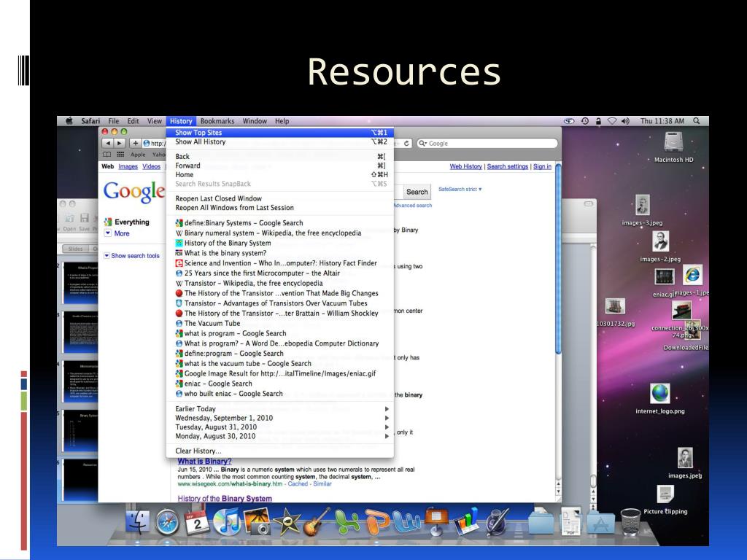Launch Microsoft Word from the Dock
This screenshot has width=747, height=560.
[406, 522]
